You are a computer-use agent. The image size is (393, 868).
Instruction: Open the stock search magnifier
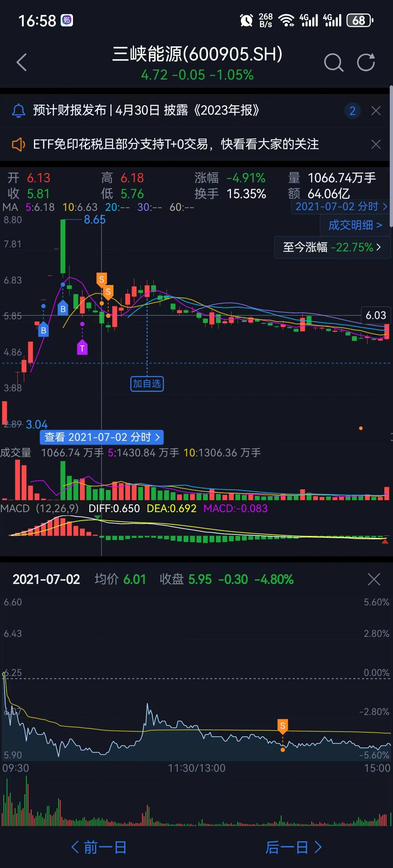point(333,62)
